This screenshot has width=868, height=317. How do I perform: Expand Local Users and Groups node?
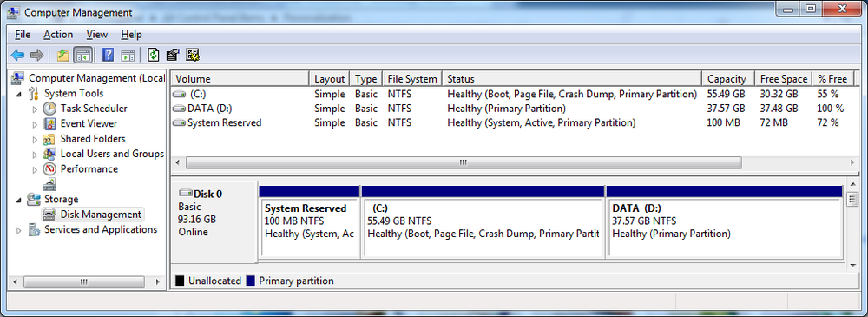(x=36, y=154)
